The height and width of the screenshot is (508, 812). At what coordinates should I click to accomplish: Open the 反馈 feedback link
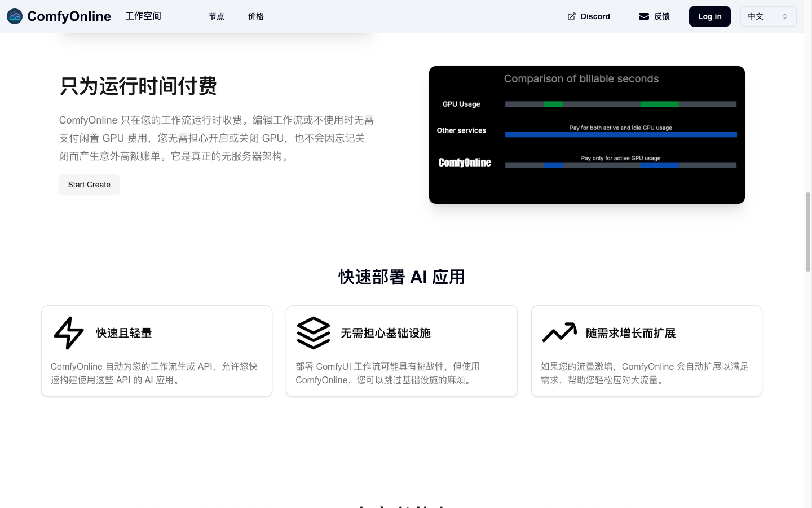click(x=655, y=16)
